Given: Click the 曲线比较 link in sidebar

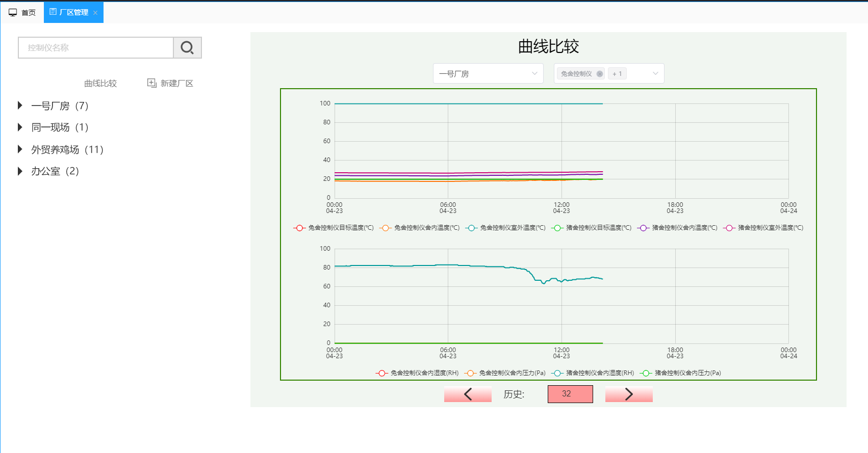Looking at the screenshot, I should (x=100, y=83).
